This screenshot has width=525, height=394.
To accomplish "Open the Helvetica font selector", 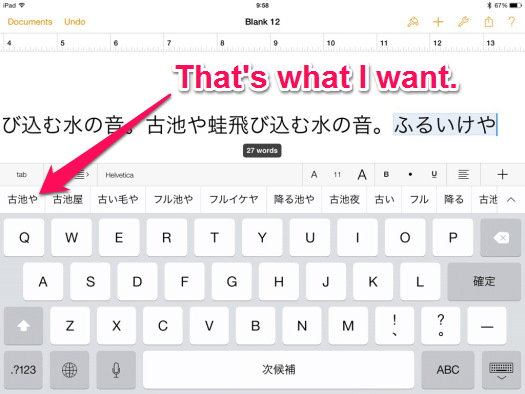I will [x=200, y=175].
